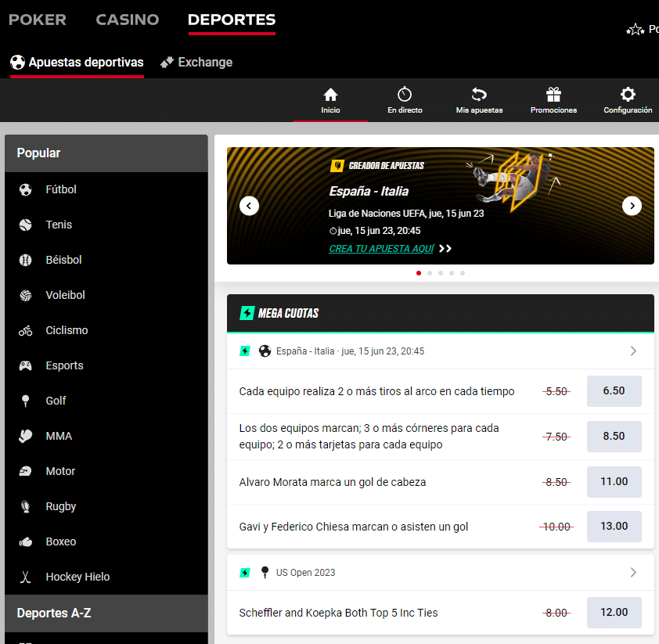Viewport: 659px width, 644px height.
Task: Expand the España - Italia Mega Cuotas market
Action: (633, 351)
